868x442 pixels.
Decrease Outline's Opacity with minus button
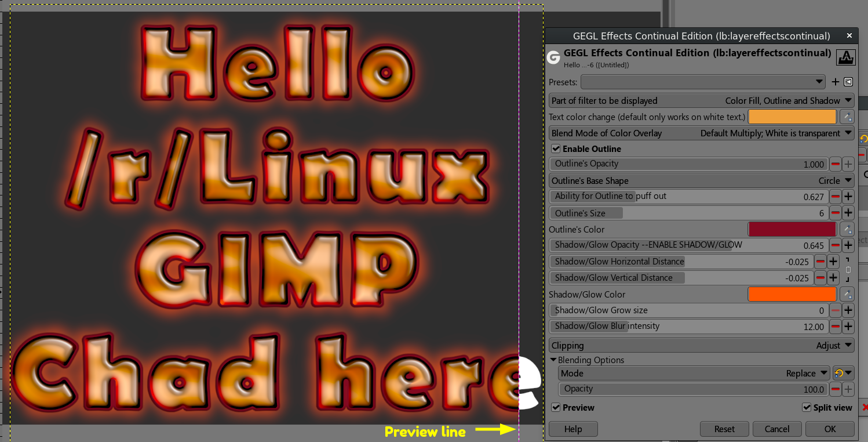[836, 164]
